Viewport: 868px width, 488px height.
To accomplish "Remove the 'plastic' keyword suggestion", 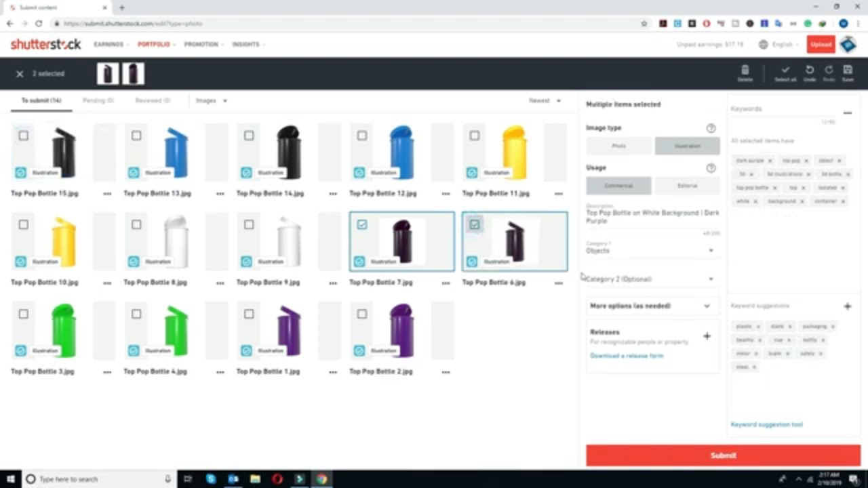I will (757, 327).
